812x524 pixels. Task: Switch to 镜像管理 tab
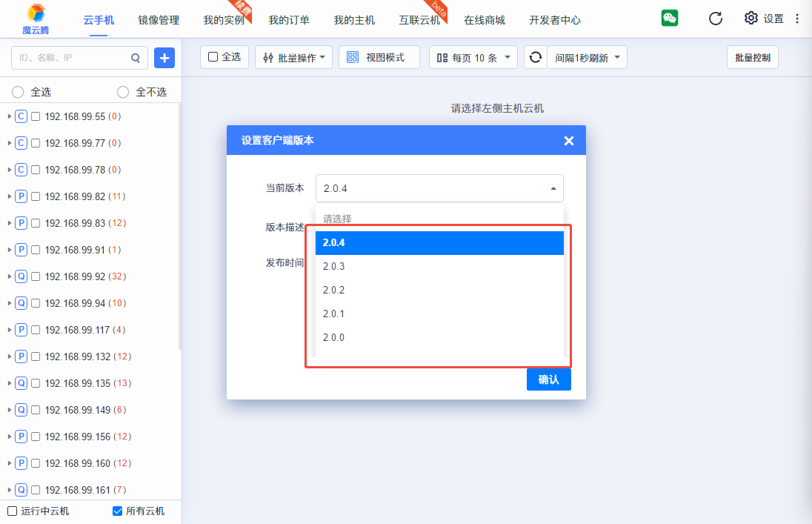click(x=159, y=20)
